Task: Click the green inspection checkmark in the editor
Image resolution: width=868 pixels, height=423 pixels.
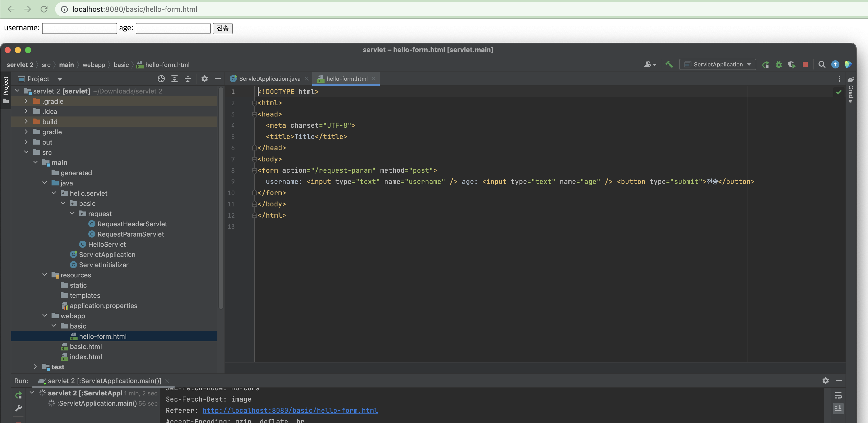Action: click(839, 92)
